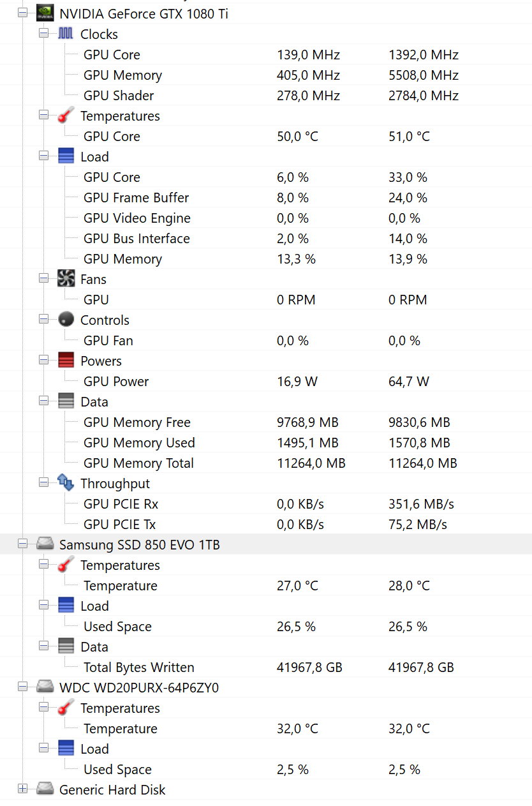
Task: Select the GPU PCIE Rx sensor row
Action: coord(121,504)
